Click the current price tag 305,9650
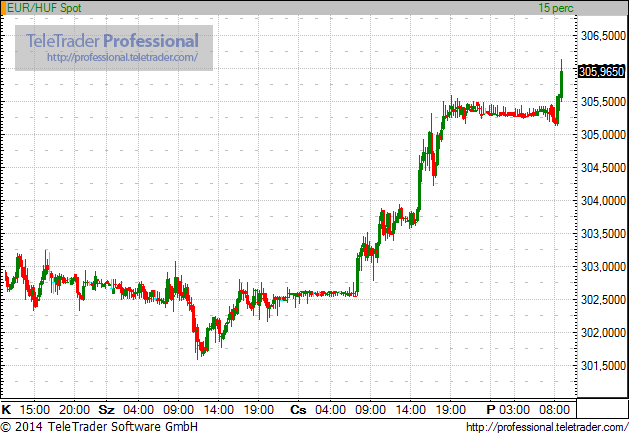This screenshot has height=436, width=629. (x=601, y=71)
